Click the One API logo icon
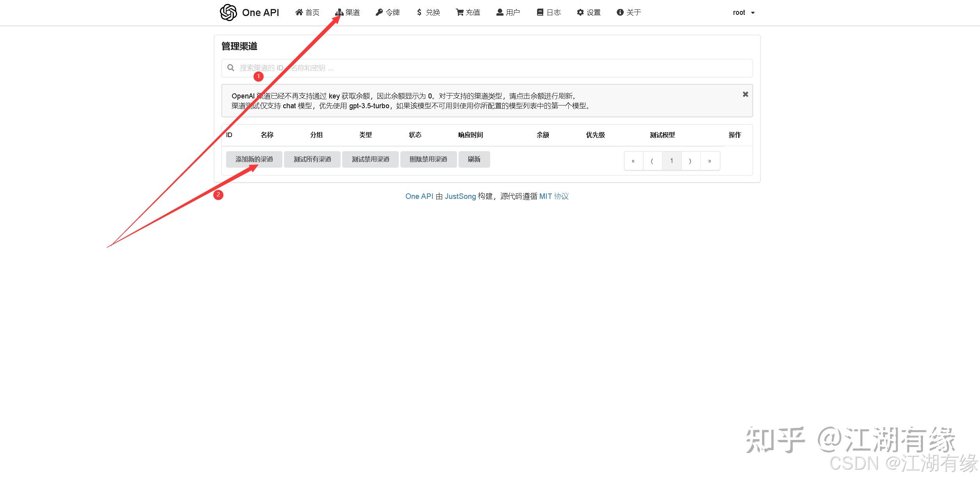The image size is (980, 479). [228, 13]
